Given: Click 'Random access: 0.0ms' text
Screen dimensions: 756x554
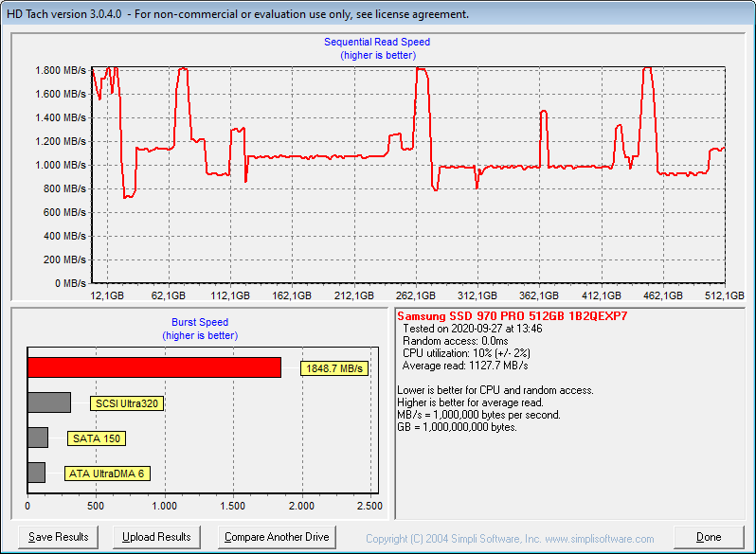Looking at the screenshot, I should pyautogui.click(x=455, y=341).
